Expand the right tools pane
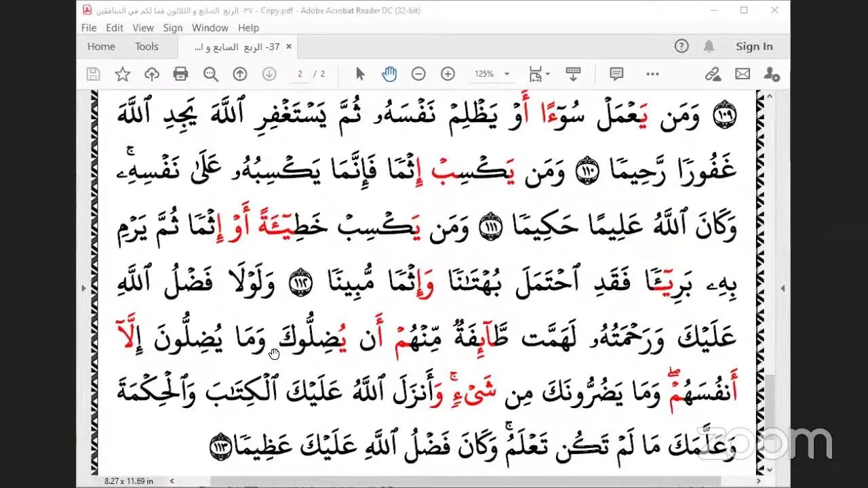This screenshot has width=868, height=488. pyautogui.click(x=783, y=288)
